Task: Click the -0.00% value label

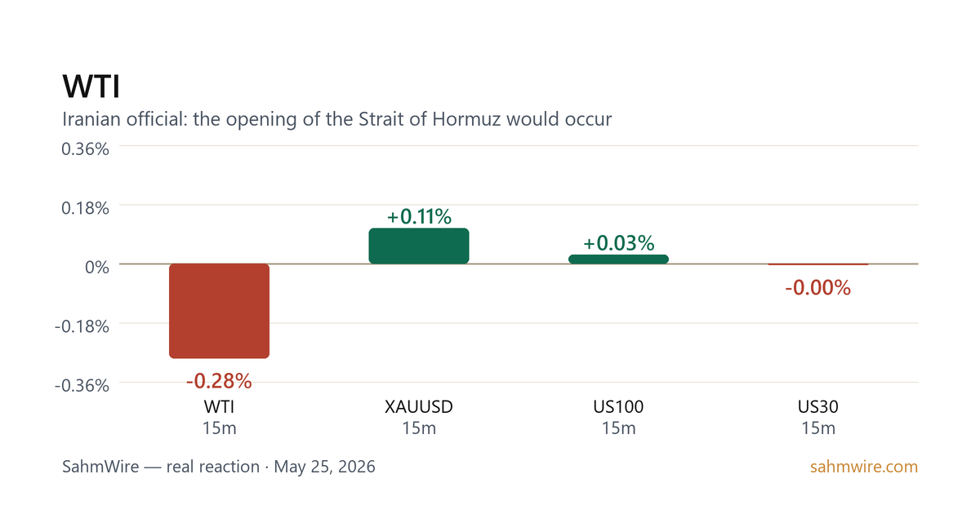Action: [x=818, y=288]
